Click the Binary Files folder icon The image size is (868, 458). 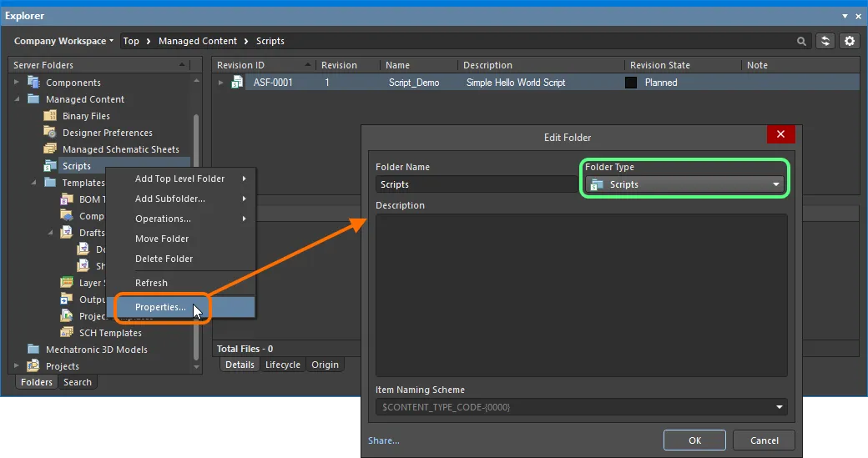click(50, 116)
